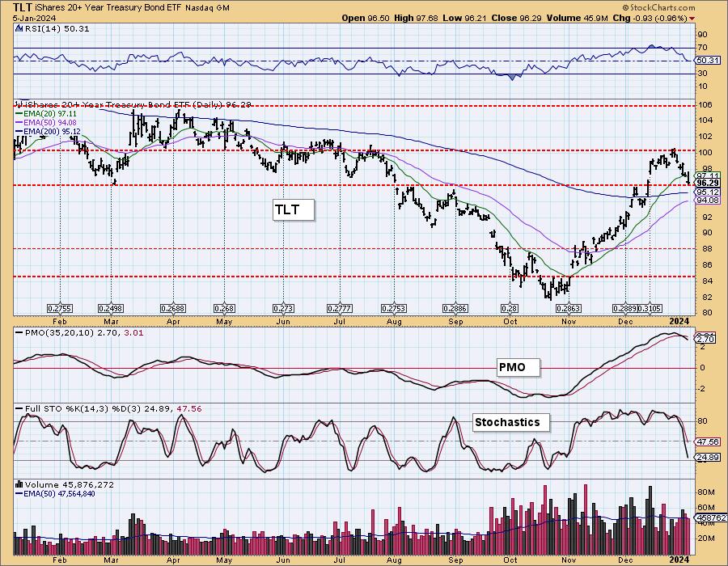The height and width of the screenshot is (566, 728).
Task: Click the High 97.68 value
Action: coord(416,18)
